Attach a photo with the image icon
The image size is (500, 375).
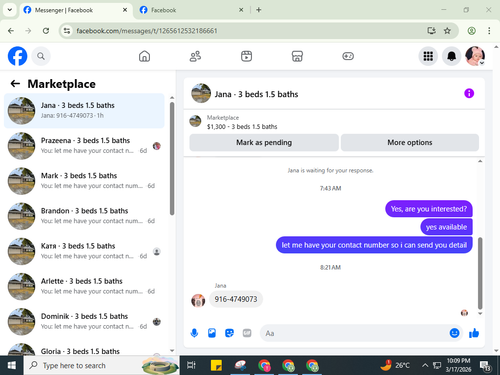click(x=212, y=333)
